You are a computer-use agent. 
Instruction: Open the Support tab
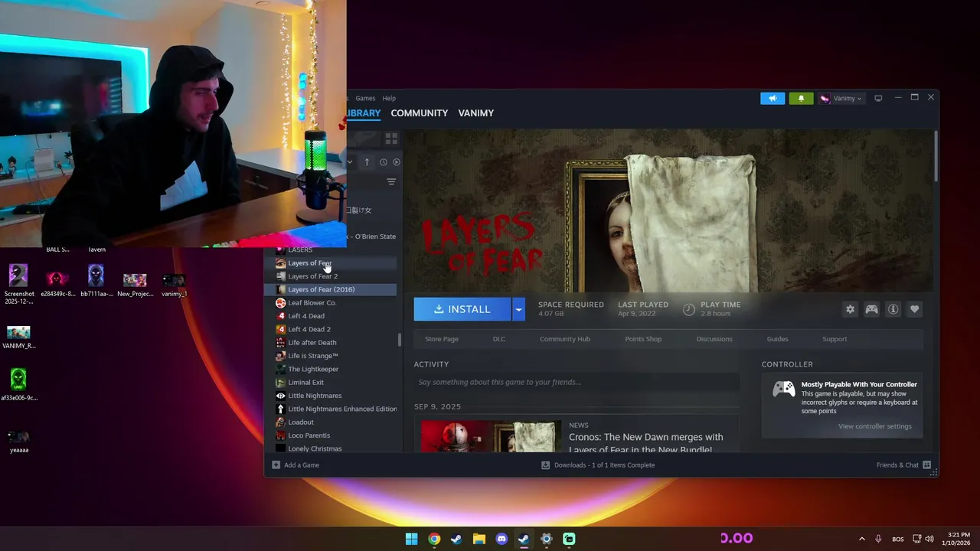[835, 339]
